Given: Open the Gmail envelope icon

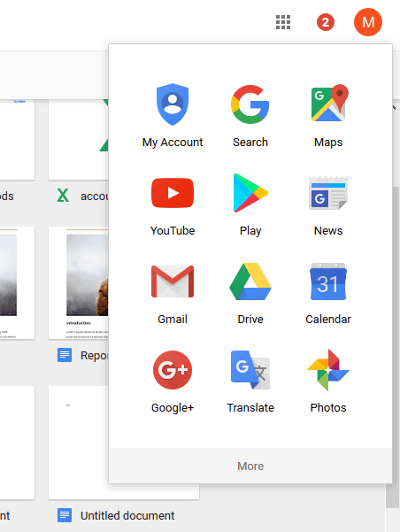Looking at the screenshot, I should point(173,281).
